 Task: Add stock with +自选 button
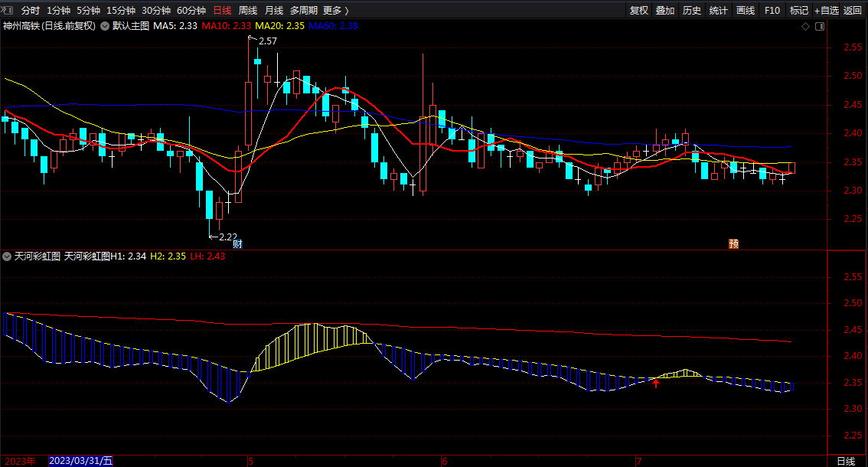[x=827, y=11]
